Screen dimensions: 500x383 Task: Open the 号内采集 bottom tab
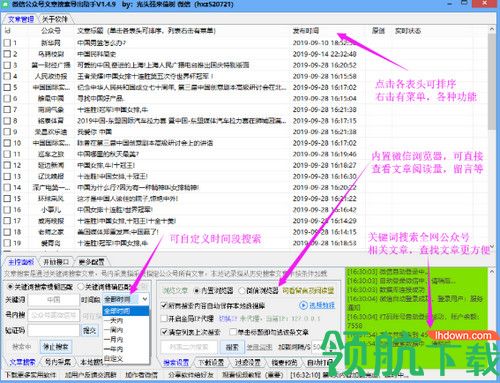[58, 362]
